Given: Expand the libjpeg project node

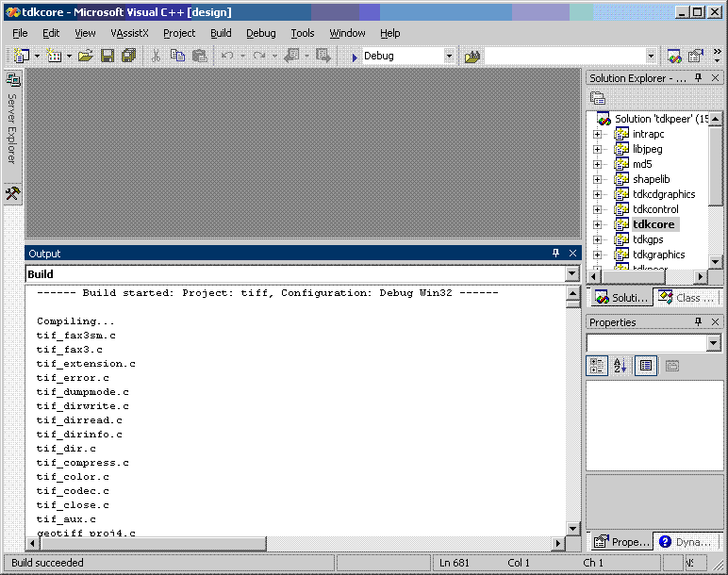Looking at the screenshot, I should pyautogui.click(x=597, y=150).
